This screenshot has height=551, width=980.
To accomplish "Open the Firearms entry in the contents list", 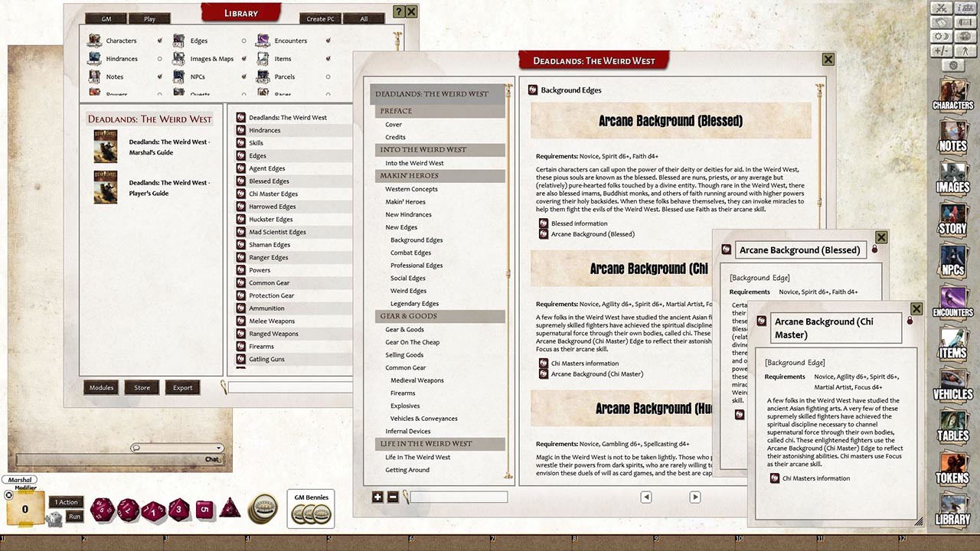I will 402,393.
